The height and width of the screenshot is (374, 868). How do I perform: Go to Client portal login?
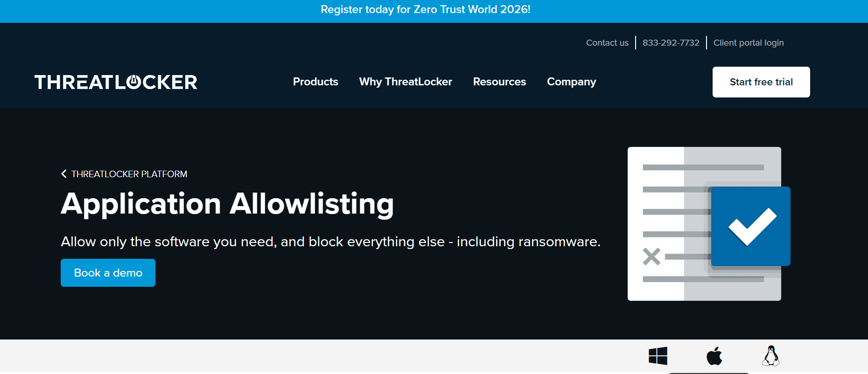point(748,43)
